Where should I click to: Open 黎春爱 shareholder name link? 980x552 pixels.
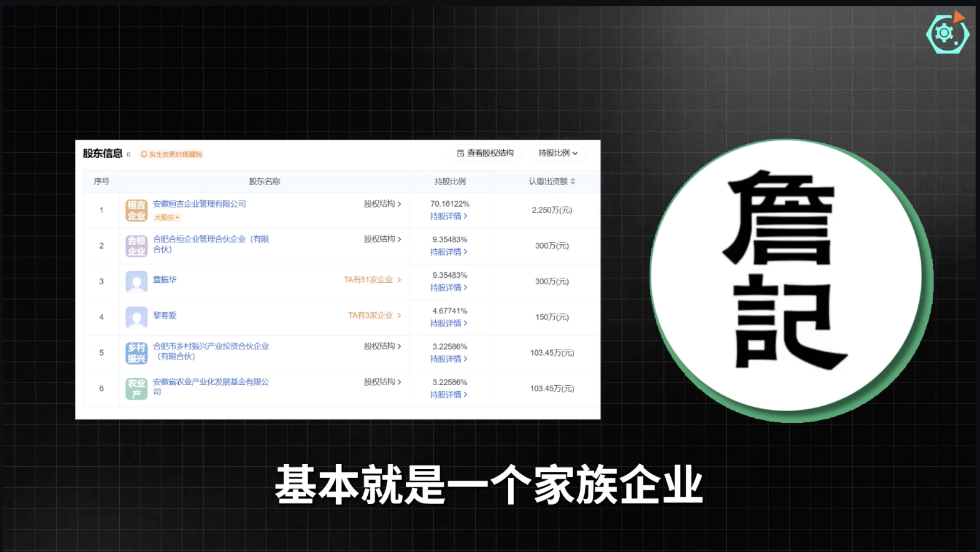click(x=165, y=315)
